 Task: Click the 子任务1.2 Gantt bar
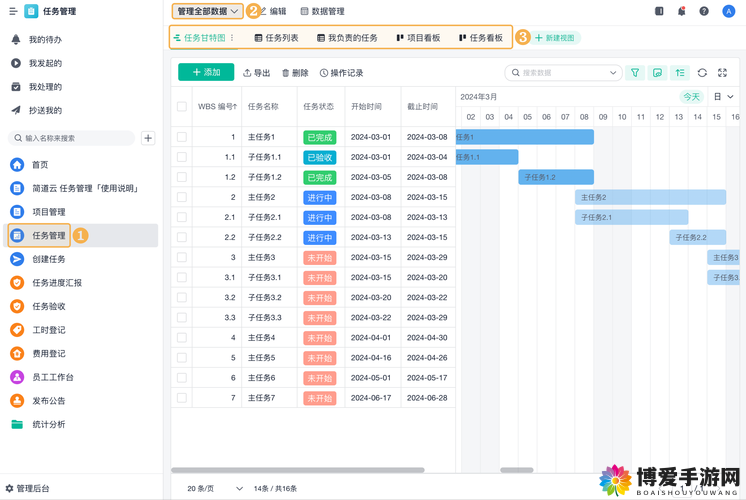556,177
